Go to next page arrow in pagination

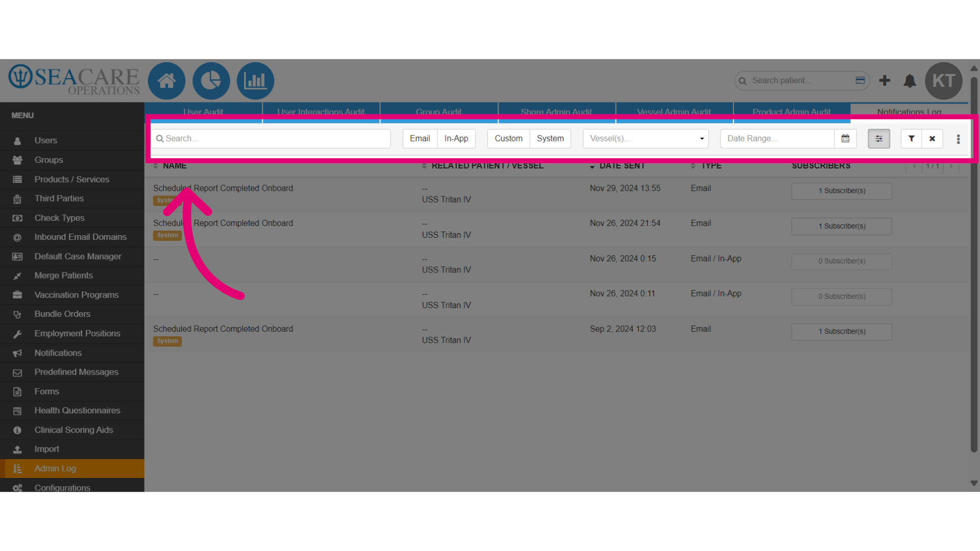tap(951, 166)
